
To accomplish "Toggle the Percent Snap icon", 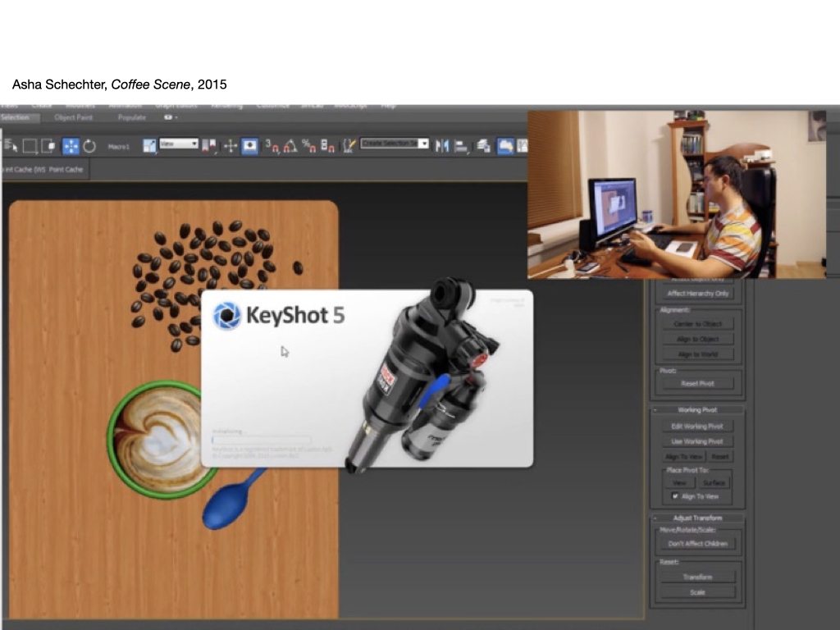I will pos(308,146).
